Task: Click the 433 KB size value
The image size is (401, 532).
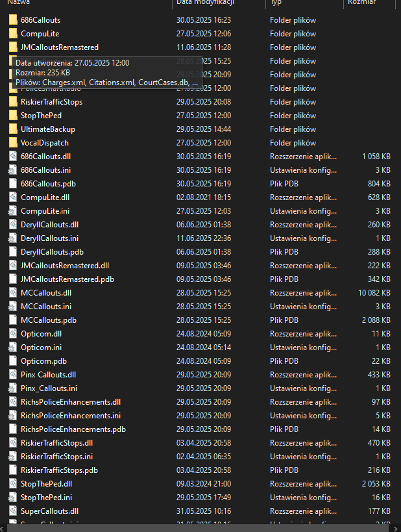Action: pyautogui.click(x=380, y=375)
